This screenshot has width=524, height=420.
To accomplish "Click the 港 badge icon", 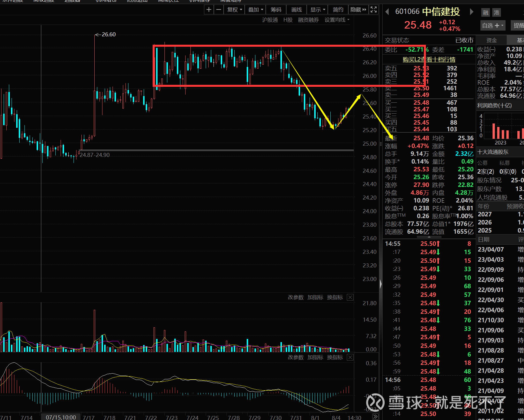I will click(497, 12).
